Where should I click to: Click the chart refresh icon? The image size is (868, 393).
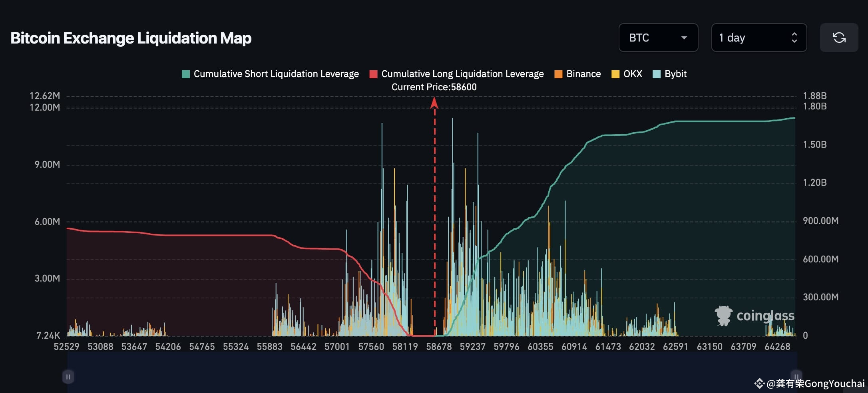click(x=839, y=38)
